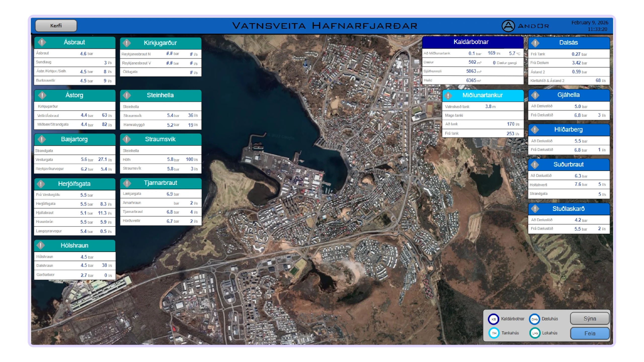Open the Dalsás panel title
The width and height of the screenshot is (644, 362).
click(568, 42)
